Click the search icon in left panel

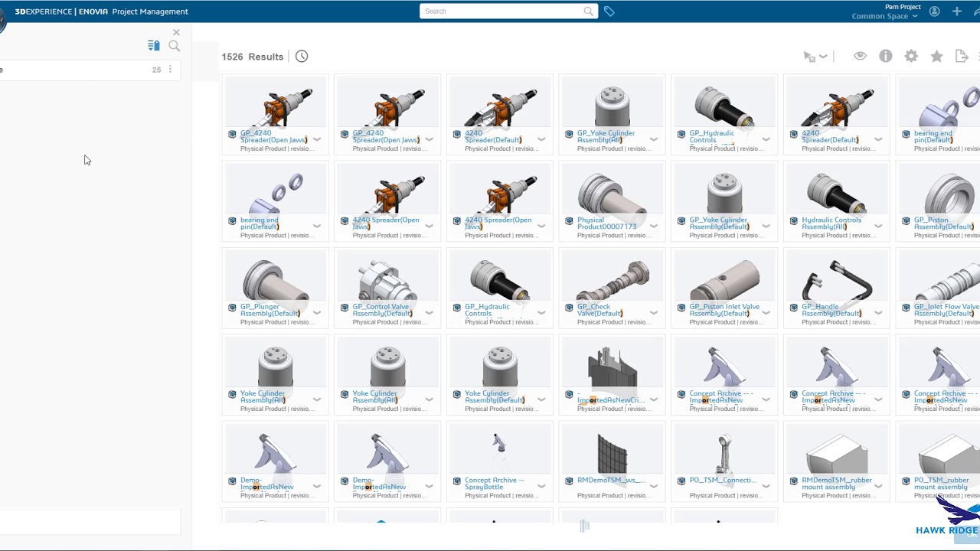click(x=175, y=46)
